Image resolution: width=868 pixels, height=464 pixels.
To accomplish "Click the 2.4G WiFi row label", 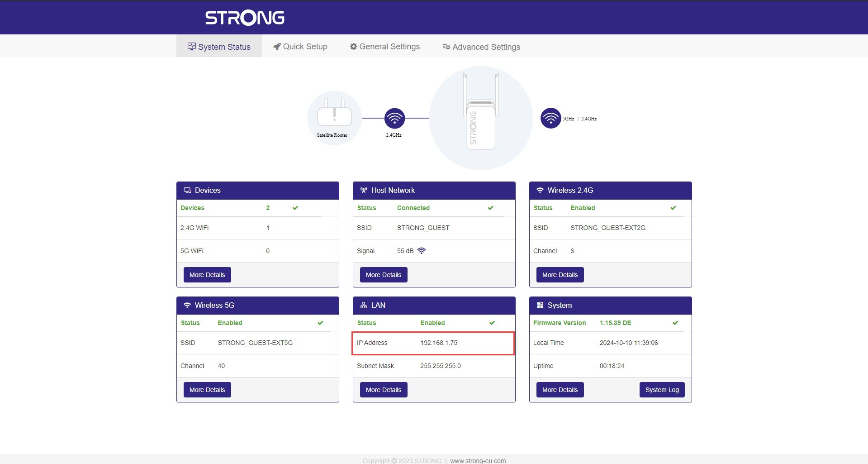I will (194, 228).
